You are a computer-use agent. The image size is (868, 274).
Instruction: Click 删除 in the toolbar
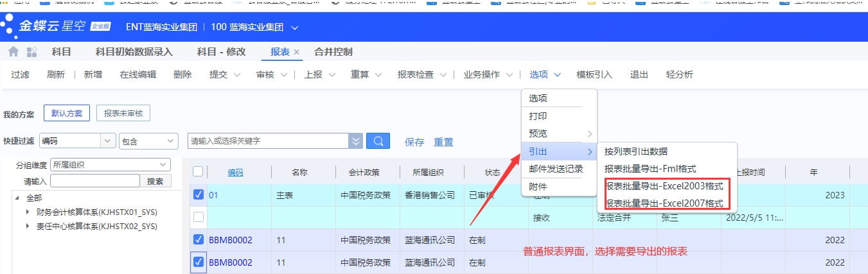pos(183,74)
